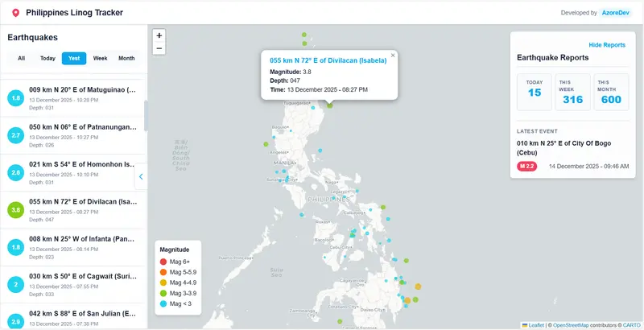Image resolution: width=644 pixels, height=330 pixels.
Task: Select the Today filter tab
Action: [47, 58]
